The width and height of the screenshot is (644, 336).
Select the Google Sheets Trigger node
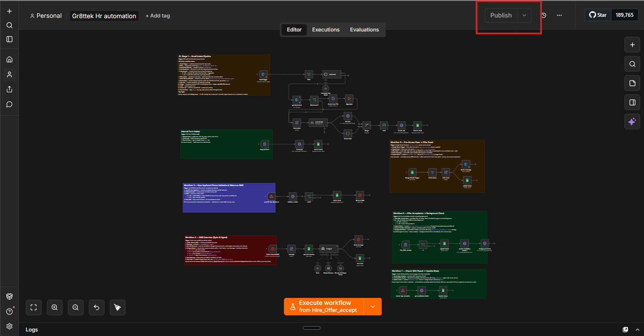tap(412, 172)
